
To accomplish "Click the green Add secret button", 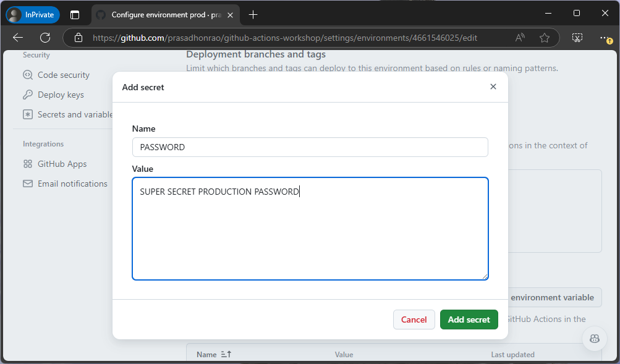I will [469, 320].
